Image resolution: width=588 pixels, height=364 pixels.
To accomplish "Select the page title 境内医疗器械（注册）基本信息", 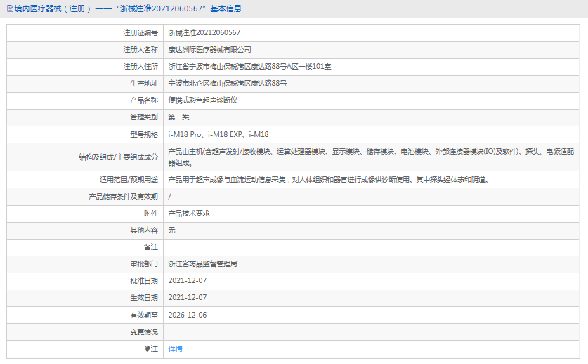I will [x=128, y=8].
